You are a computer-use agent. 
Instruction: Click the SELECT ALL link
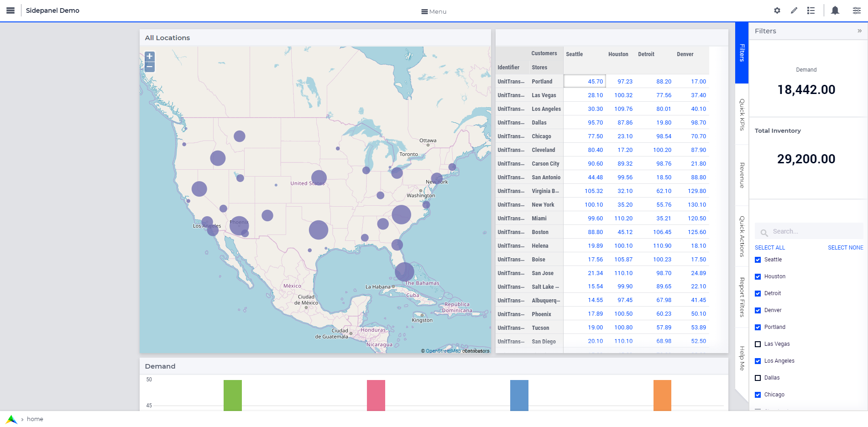pos(769,248)
